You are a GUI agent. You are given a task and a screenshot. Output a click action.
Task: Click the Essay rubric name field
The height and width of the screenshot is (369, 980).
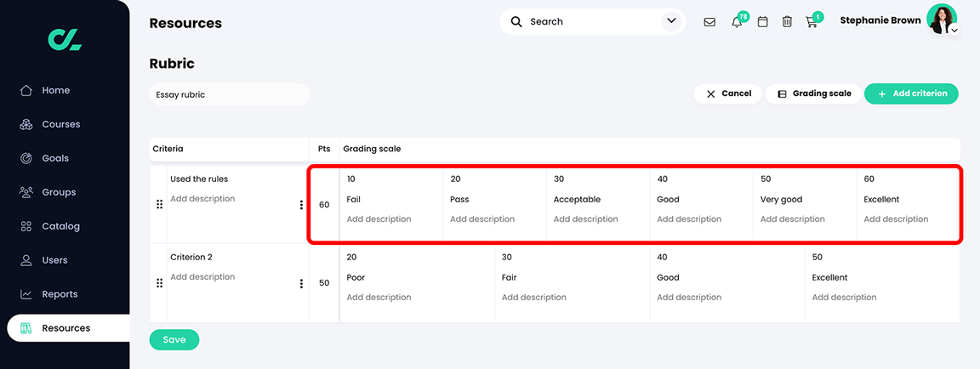tap(230, 94)
